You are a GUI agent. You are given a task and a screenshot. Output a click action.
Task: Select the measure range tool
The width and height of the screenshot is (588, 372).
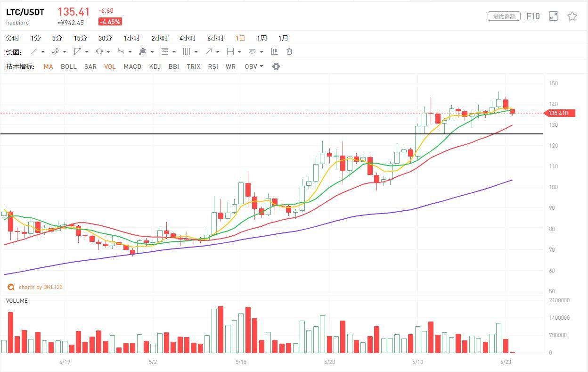[230, 51]
